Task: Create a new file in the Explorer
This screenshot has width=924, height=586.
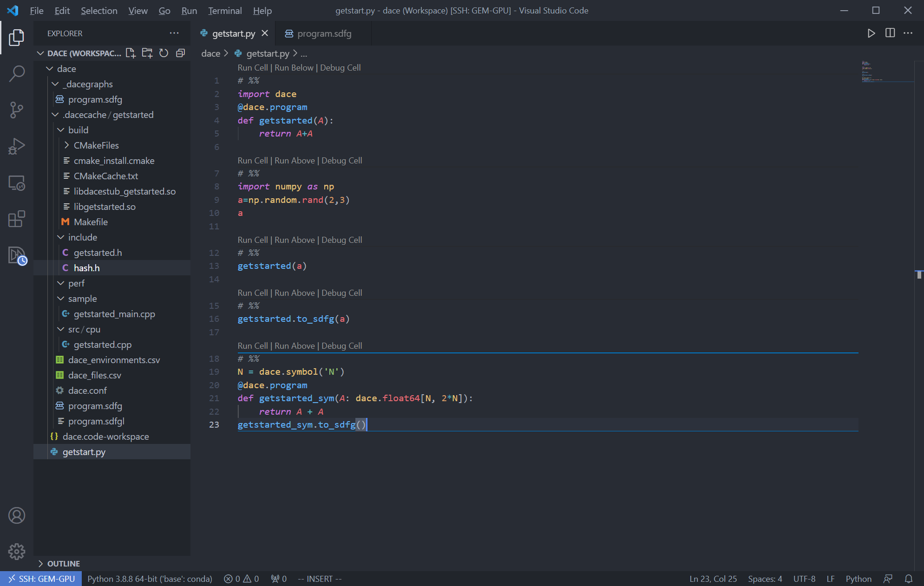Action: (x=131, y=53)
